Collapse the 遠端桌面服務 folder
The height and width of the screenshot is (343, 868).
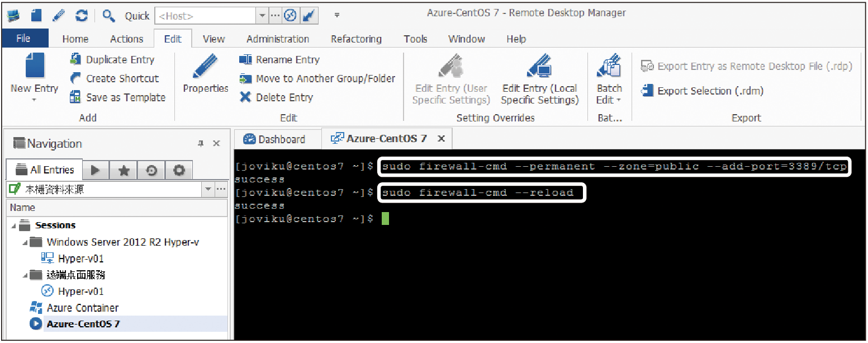(x=24, y=275)
